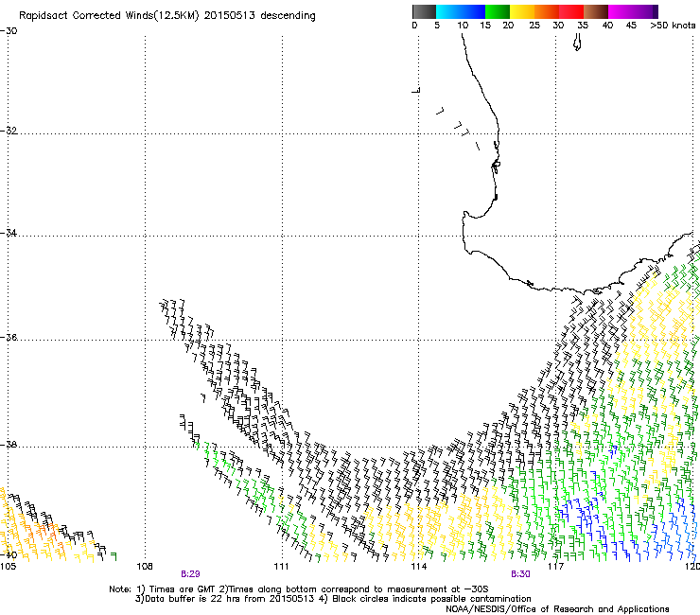The height and width of the screenshot is (615, 700).
Task: Click the latitude label '-36'
Action: click(9, 337)
